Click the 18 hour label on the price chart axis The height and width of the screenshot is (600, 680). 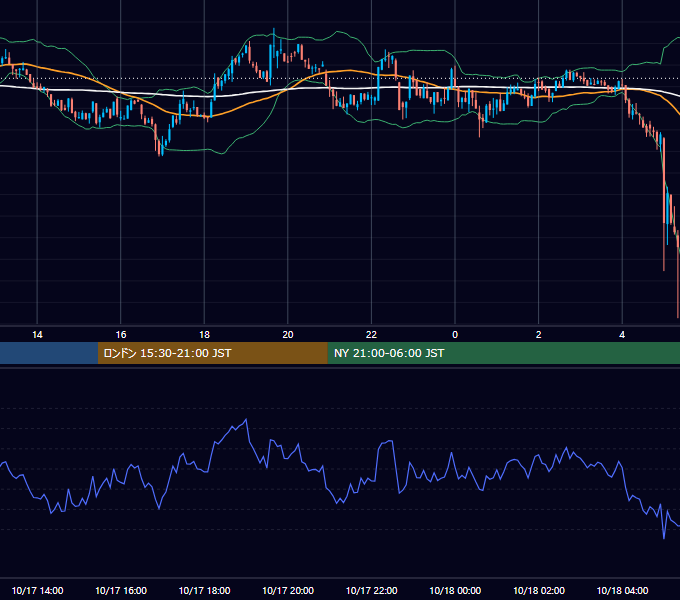[204, 335]
